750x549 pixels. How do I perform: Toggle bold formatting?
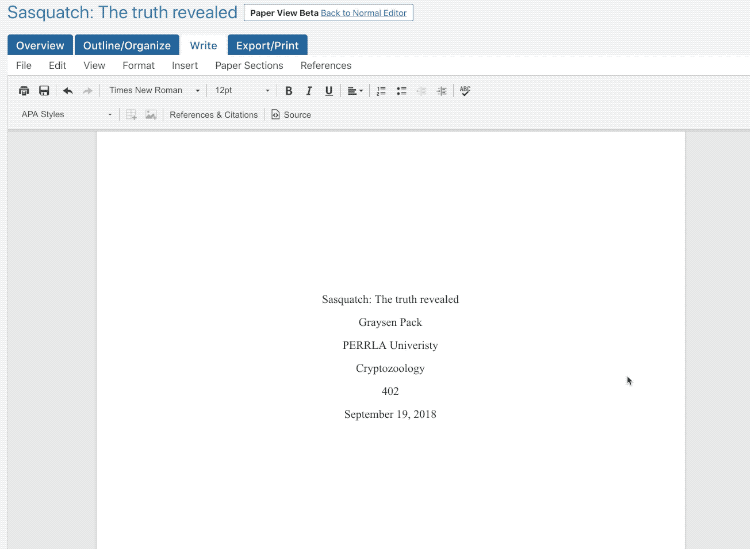coord(288,90)
